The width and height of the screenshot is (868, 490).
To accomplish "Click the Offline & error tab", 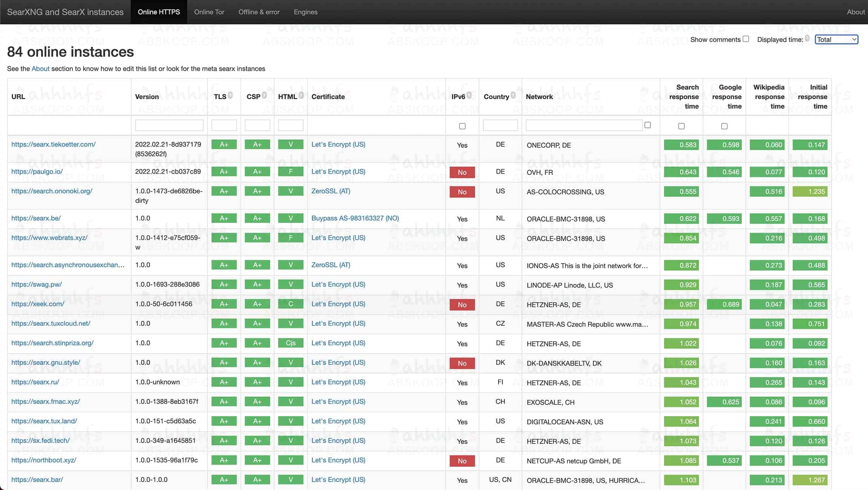I will [259, 12].
